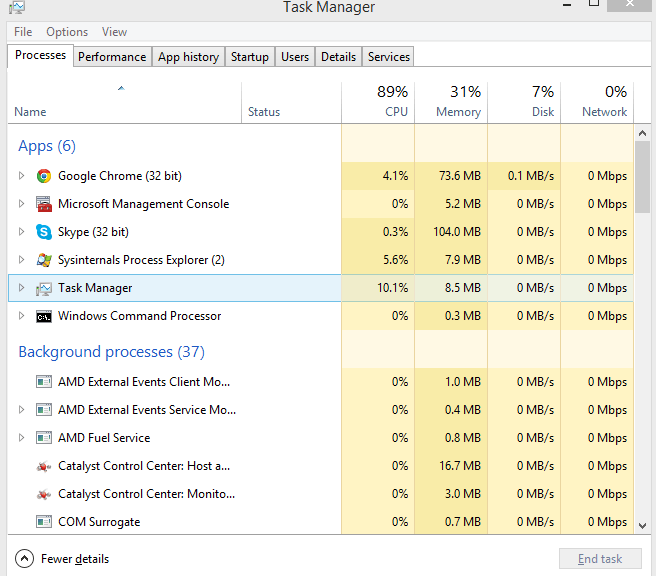Image resolution: width=656 pixels, height=576 pixels.
Task: Click the AMD Fuel Service icon
Action: tap(44, 438)
